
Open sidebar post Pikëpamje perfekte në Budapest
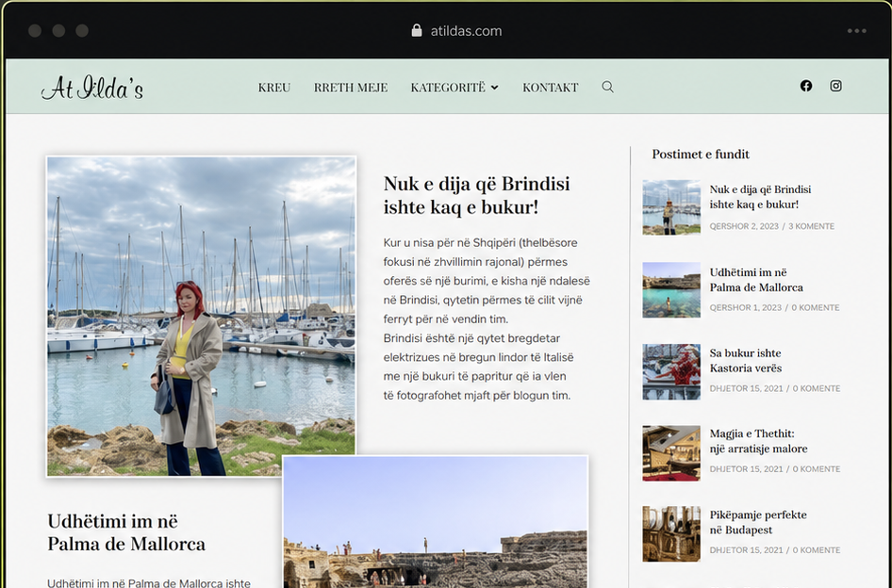coord(758,522)
